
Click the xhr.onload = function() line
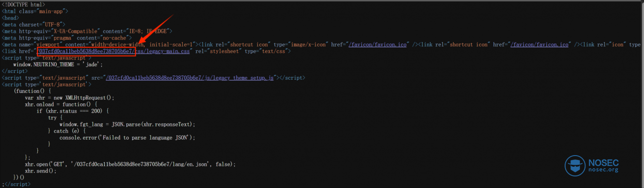tap(61, 104)
